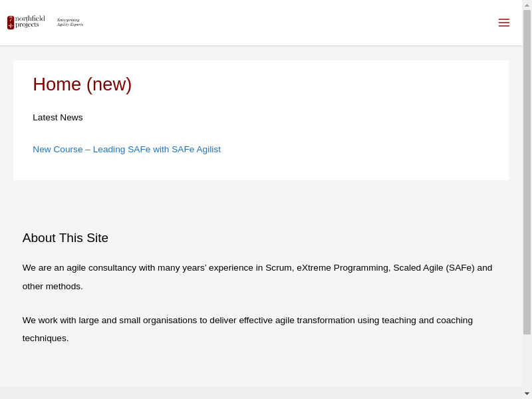Screen dimensions: 532x399
Task: Click the scrollbar down arrow
Action: [527, 394]
